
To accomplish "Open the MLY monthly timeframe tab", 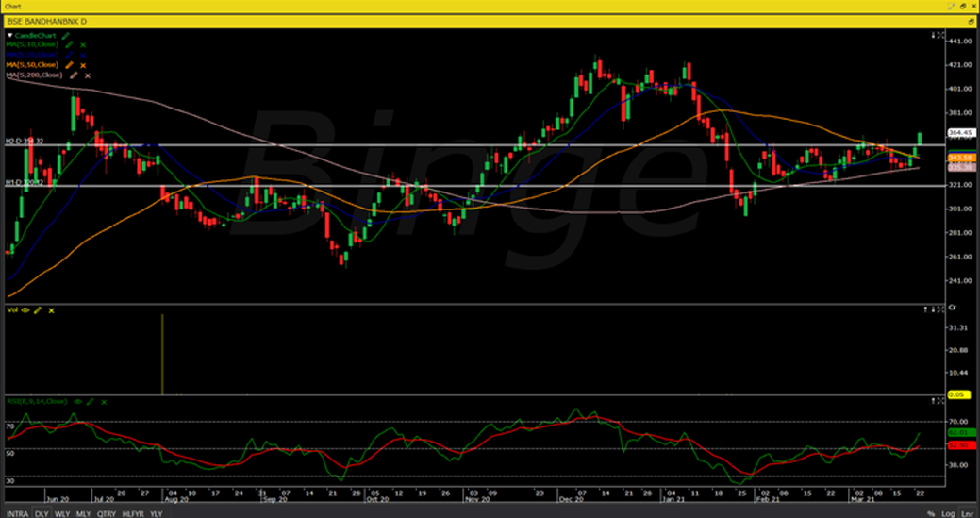I will 83,513.
